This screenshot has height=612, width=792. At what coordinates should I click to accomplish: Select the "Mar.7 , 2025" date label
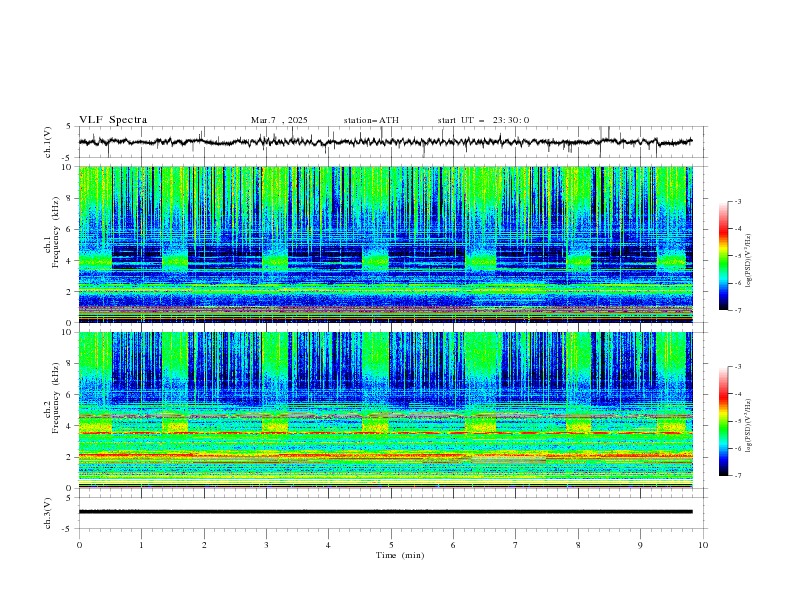[279, 120]
